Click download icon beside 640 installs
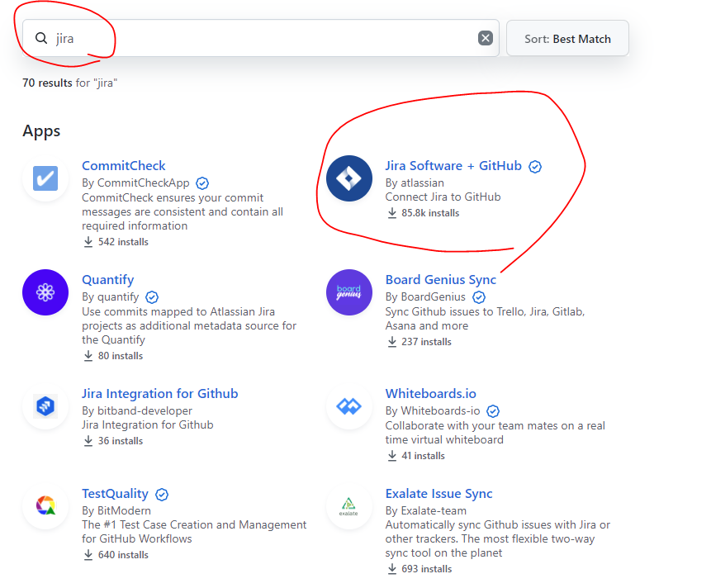 pos(88,554)
